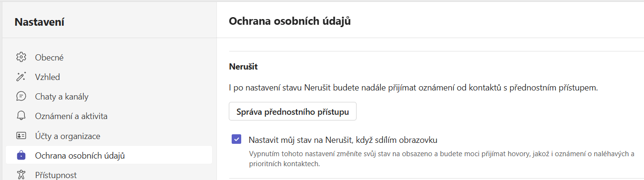This screenshot has height=180, width=644.
Task: Click the ID card icon for Účty a organizace
Action: tap(21, 136)
